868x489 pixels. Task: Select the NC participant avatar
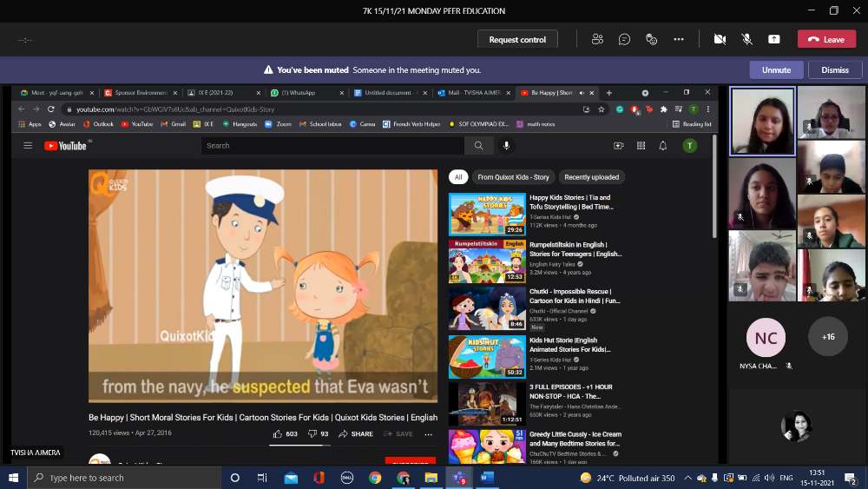tap(766, 337)
